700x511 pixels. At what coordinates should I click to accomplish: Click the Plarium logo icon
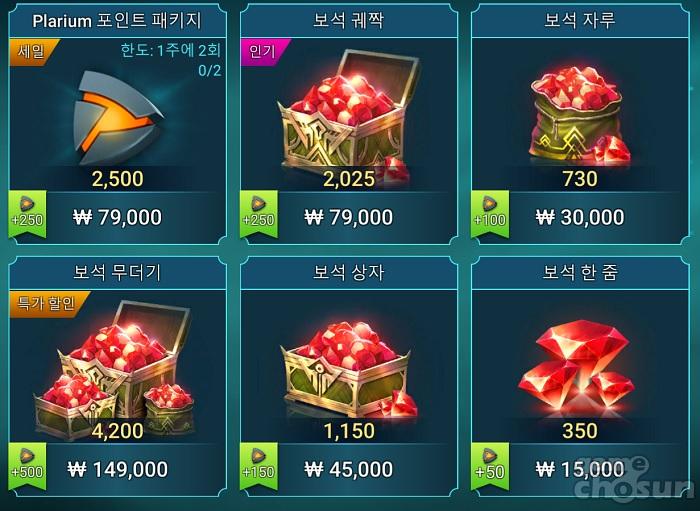click(x=117, y=117)
